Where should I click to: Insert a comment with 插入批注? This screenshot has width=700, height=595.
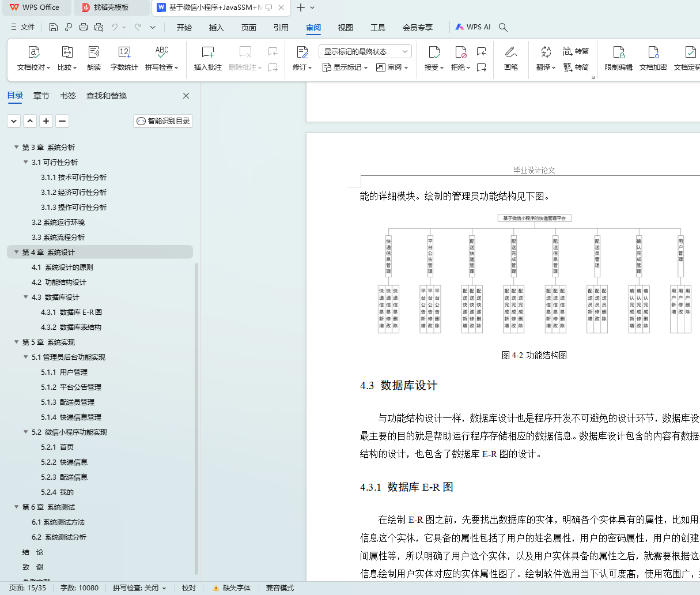pos(208,59)
